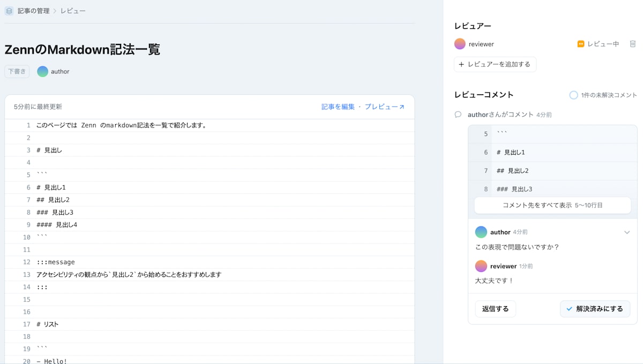
Task: Open the chevron menu on author's comment
Action: [627, 232]
